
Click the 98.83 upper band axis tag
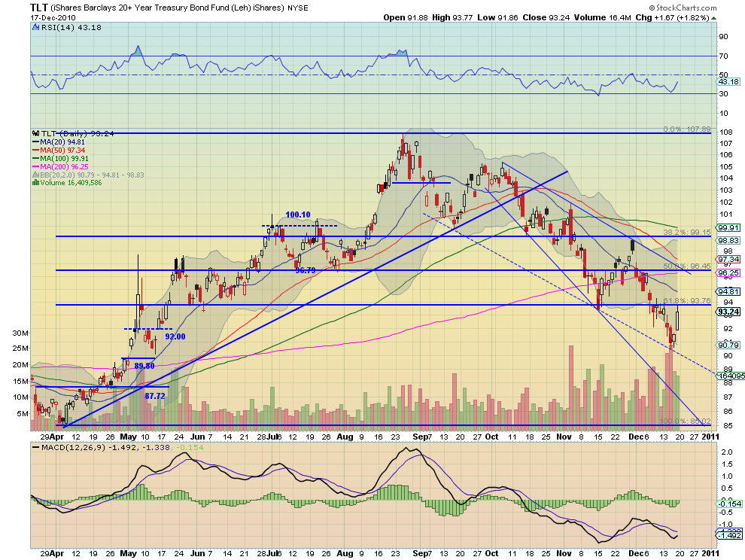coord(728,241)
